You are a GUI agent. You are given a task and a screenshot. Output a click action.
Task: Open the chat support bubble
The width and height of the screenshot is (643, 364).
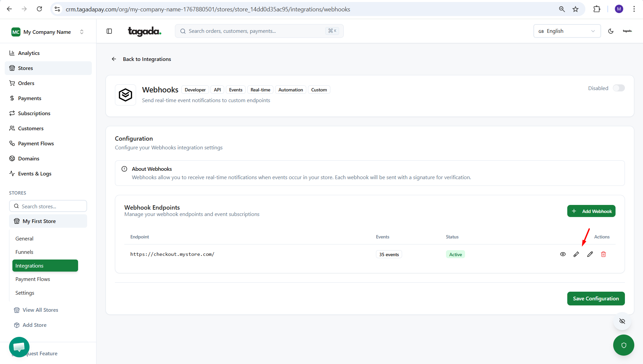click(x=19, y=347)
